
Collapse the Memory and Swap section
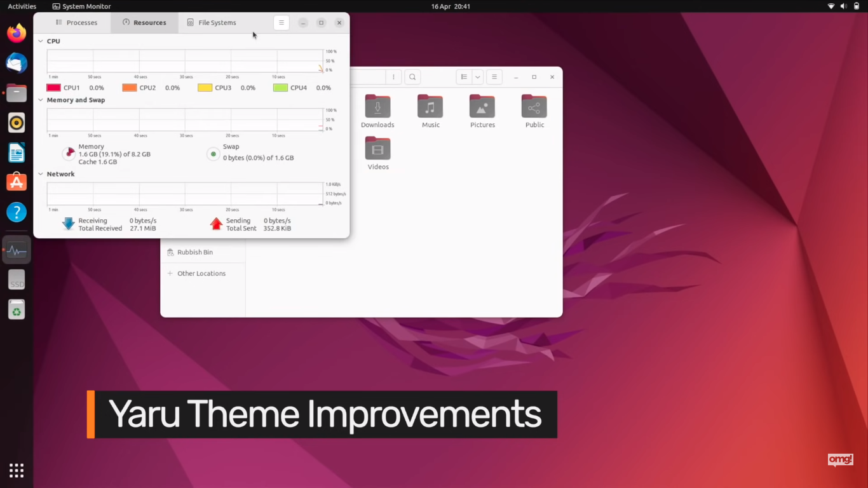pyautogui.click(x=41, y=100)
